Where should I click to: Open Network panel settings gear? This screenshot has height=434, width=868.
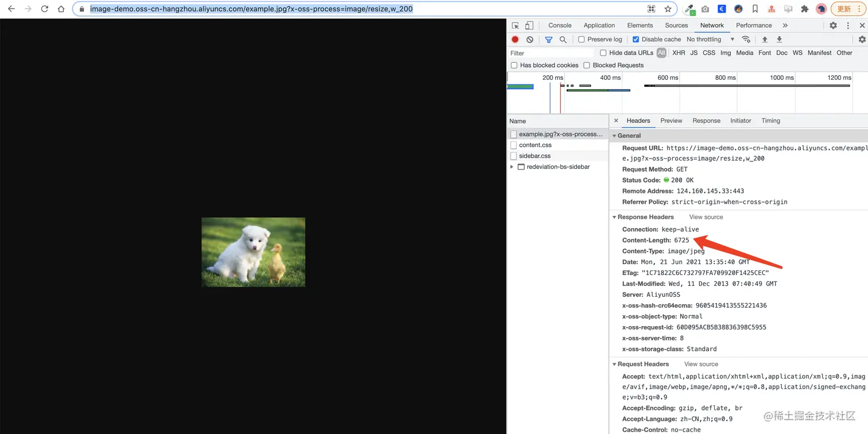pyautogui.click(x=862, y=40)
